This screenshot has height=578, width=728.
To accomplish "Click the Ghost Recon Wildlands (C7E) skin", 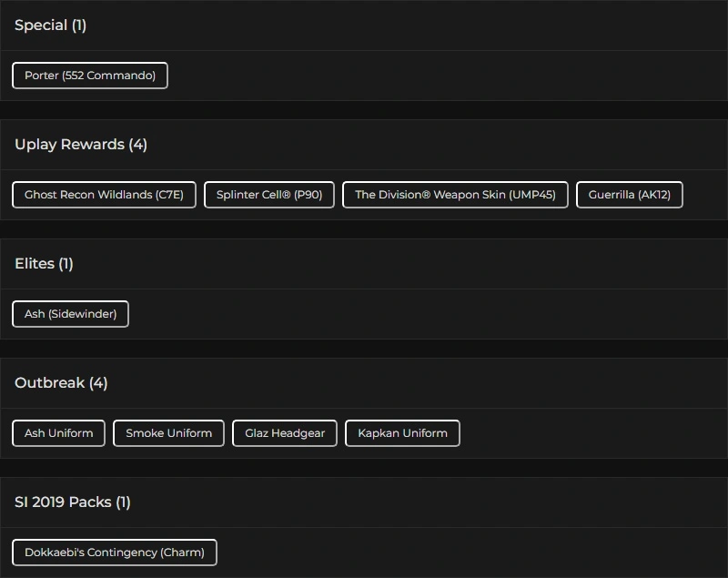I will [x=104, y=195].
